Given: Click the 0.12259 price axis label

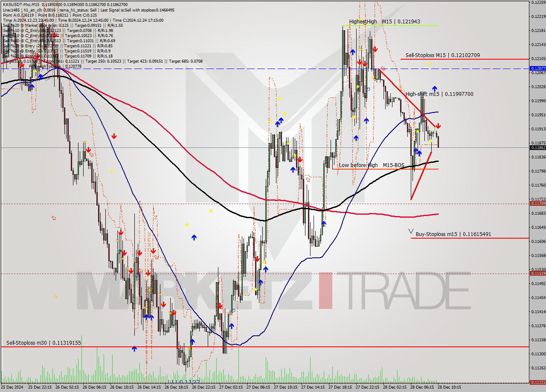Looking at the screenshot, I should click(538, 2).
